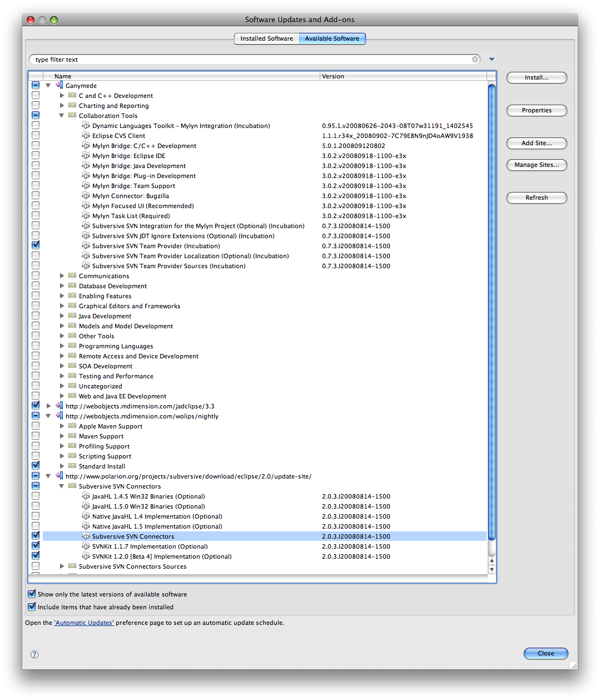Image resolution: width=600 pixels, height=700 pixels.
Task: Click the feature icon for SVNKit 1.1.7 Implementation
Action: pyautogui.click(x=86, y=546)
